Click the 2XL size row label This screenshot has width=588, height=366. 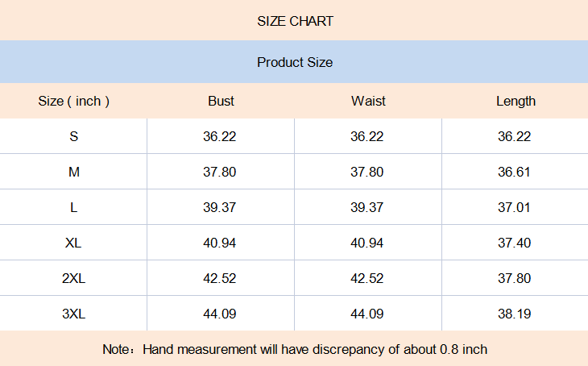pos(74,278)
